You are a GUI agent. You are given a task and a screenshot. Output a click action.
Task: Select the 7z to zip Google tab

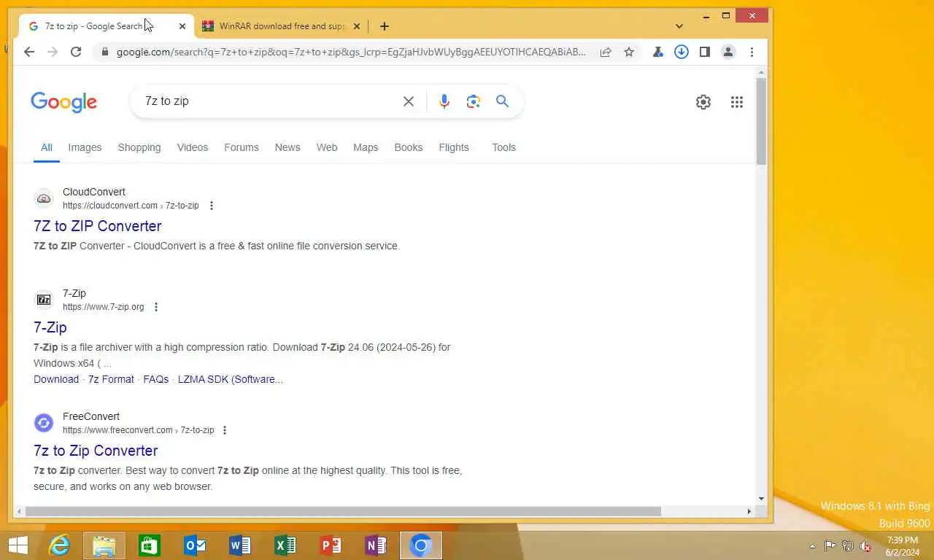tap(106, 26)
